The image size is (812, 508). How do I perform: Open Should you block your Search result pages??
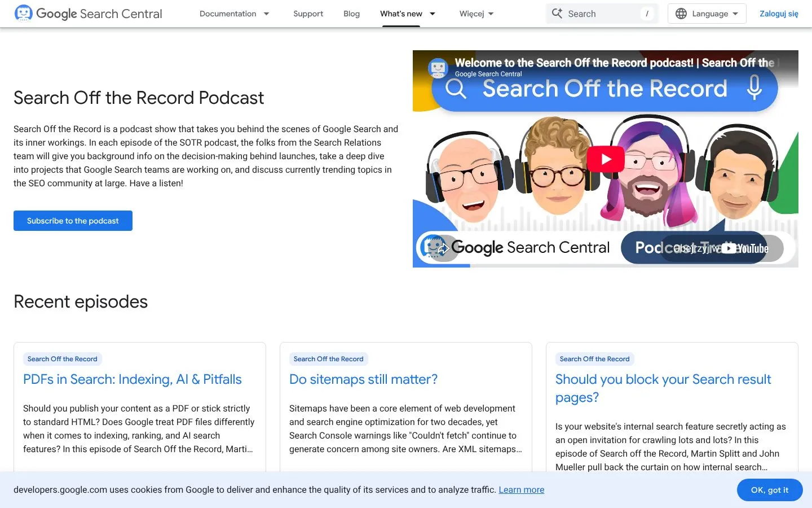[663, 388]
